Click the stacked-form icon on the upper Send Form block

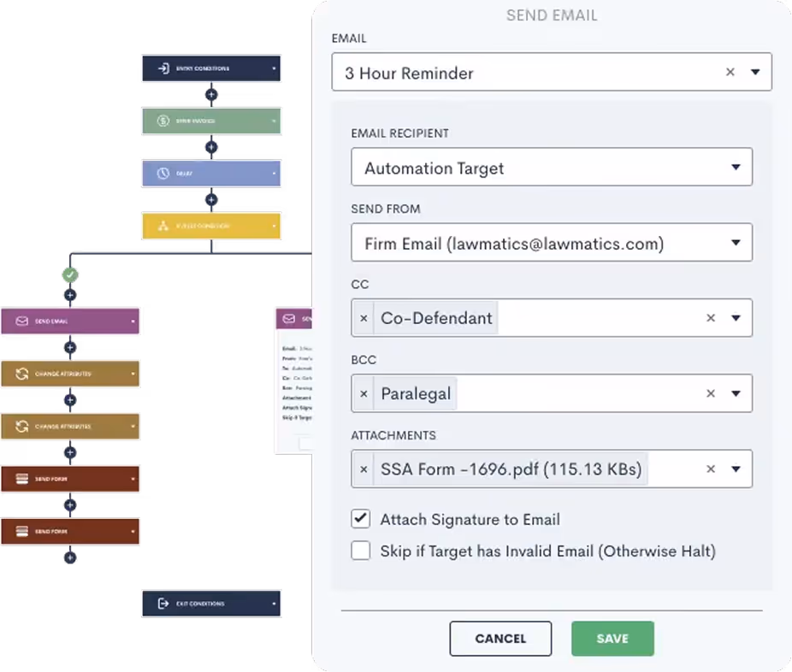21,479
